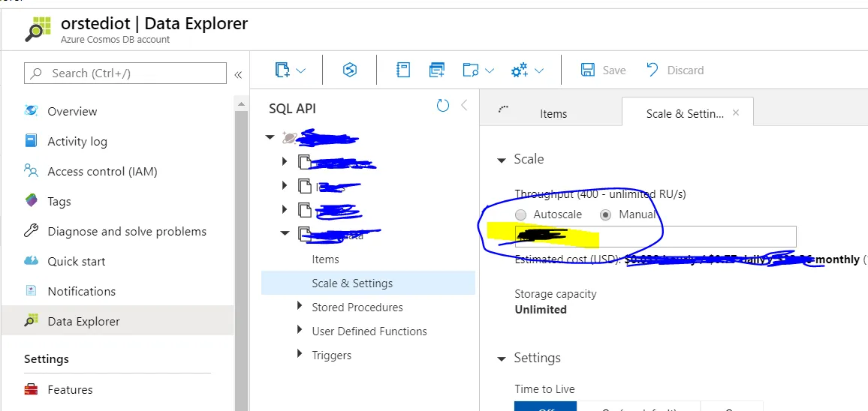Click the Quick start cloud icon

pyautogui.click(x=31, y=260)
